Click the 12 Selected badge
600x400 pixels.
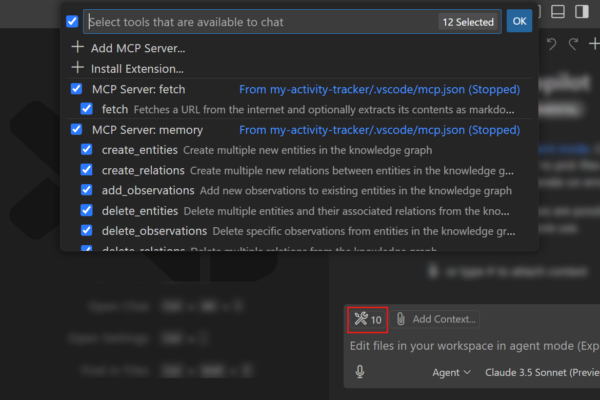(468, 22)
